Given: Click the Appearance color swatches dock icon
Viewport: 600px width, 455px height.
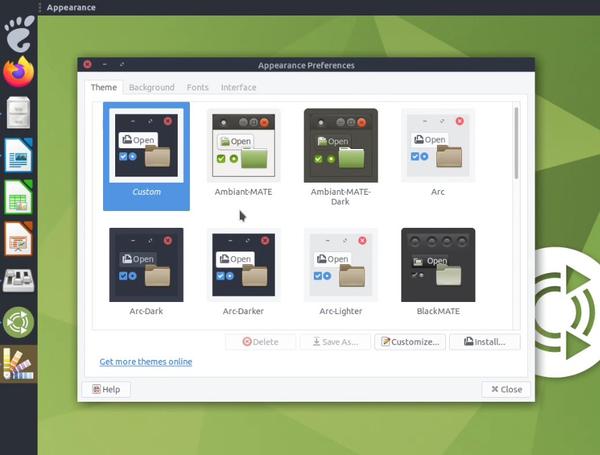Looking at the screenshot, I should [x=18, y=364].
